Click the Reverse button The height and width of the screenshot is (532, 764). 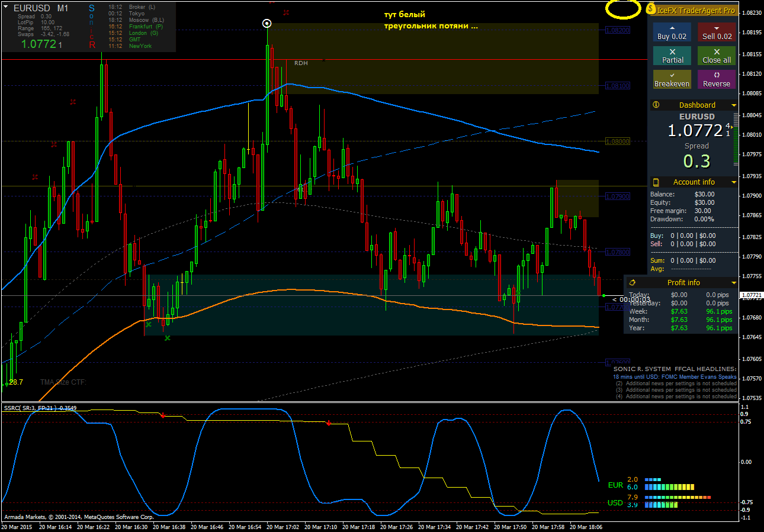[x=717, y=79]
